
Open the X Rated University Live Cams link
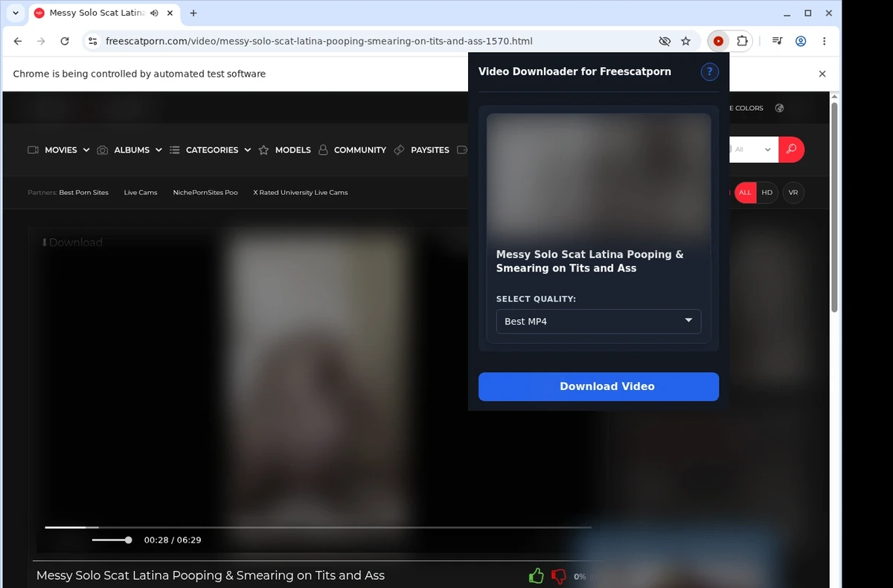(301, 193)
